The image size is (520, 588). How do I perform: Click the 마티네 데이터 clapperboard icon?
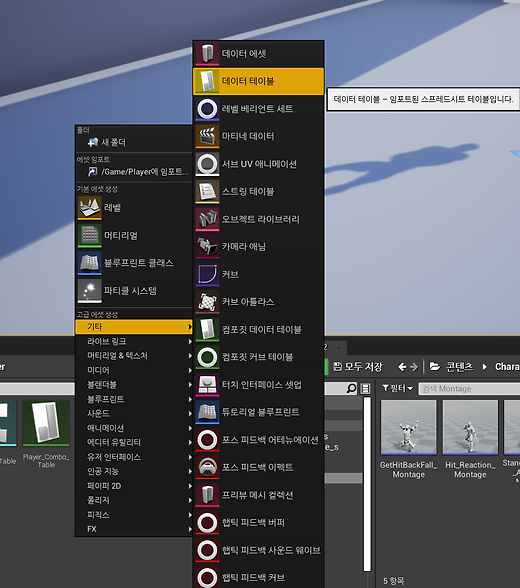[x=207, y=136]
